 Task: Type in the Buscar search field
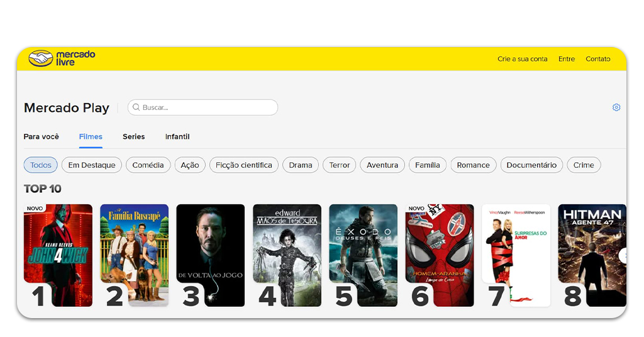point(208,108)
